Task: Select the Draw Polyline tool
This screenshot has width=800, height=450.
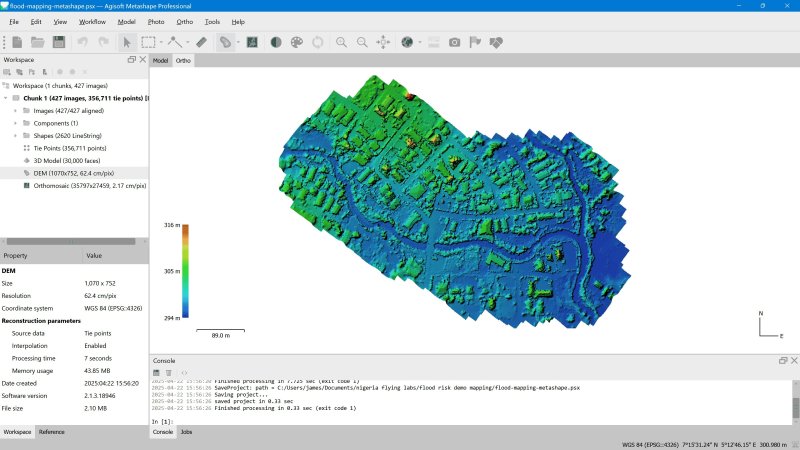Action: tap(175, 42)
